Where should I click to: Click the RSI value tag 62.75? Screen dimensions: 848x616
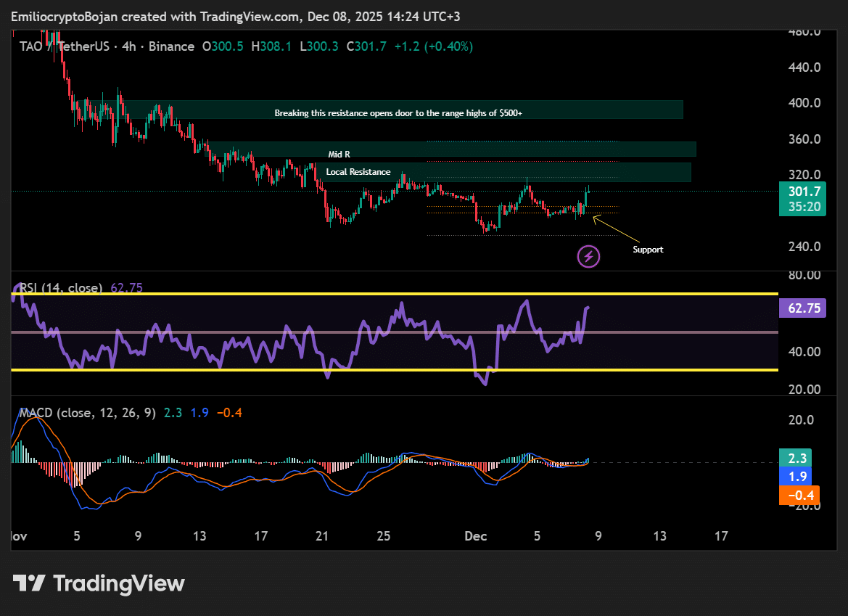[x=803, y=308]
